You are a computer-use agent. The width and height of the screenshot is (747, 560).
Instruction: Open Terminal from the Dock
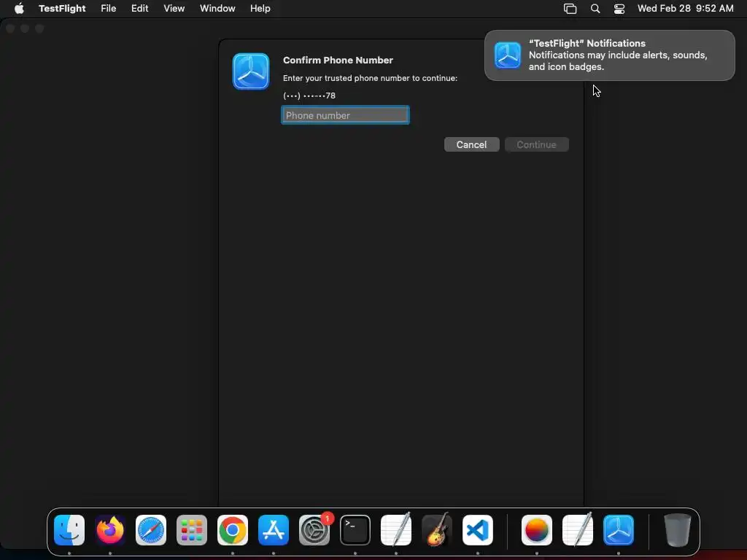tap(355, 529)
